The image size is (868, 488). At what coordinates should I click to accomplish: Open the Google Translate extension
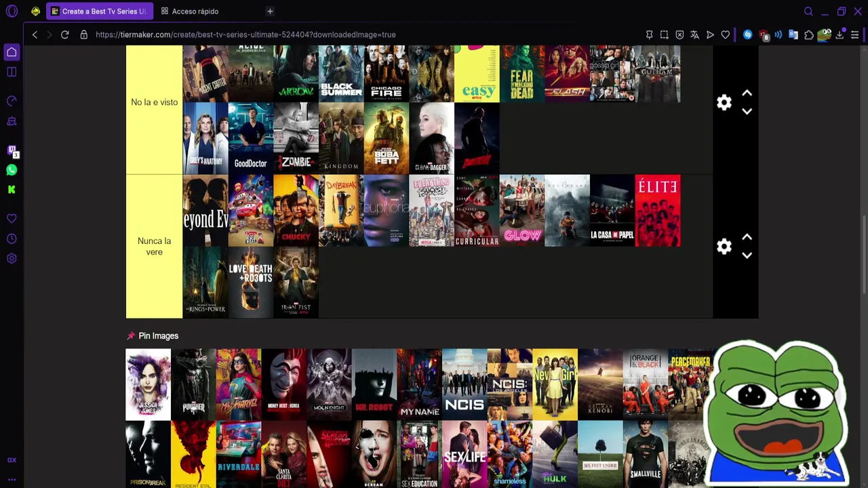click(x=793, y=35)
